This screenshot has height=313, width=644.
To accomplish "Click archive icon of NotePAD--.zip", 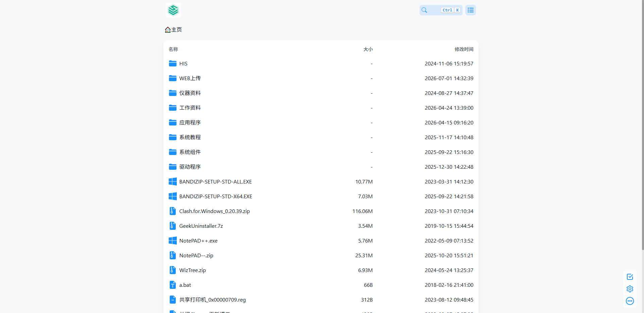I will [172, 255].
